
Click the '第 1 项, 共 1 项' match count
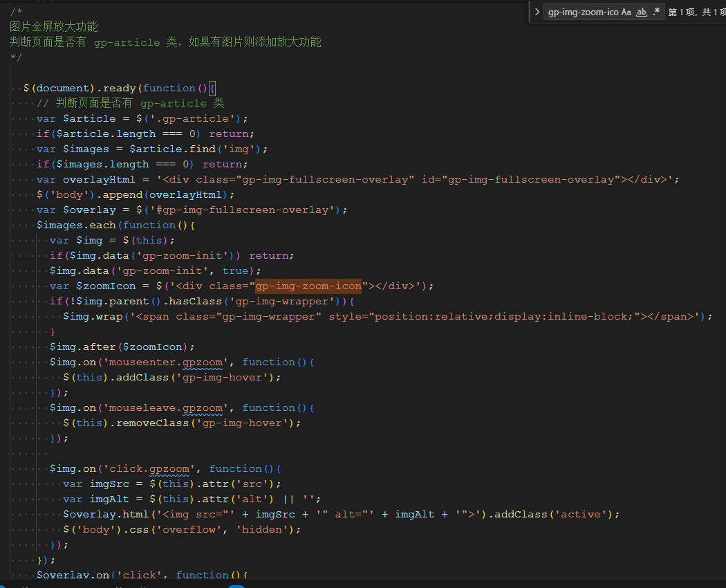coord(697,12)
